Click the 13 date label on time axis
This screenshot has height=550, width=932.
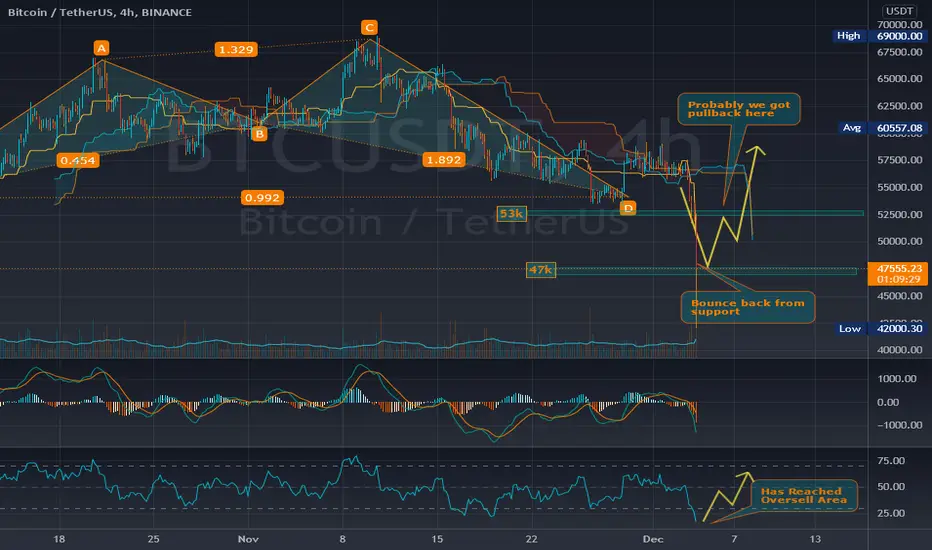coord(815,539)
